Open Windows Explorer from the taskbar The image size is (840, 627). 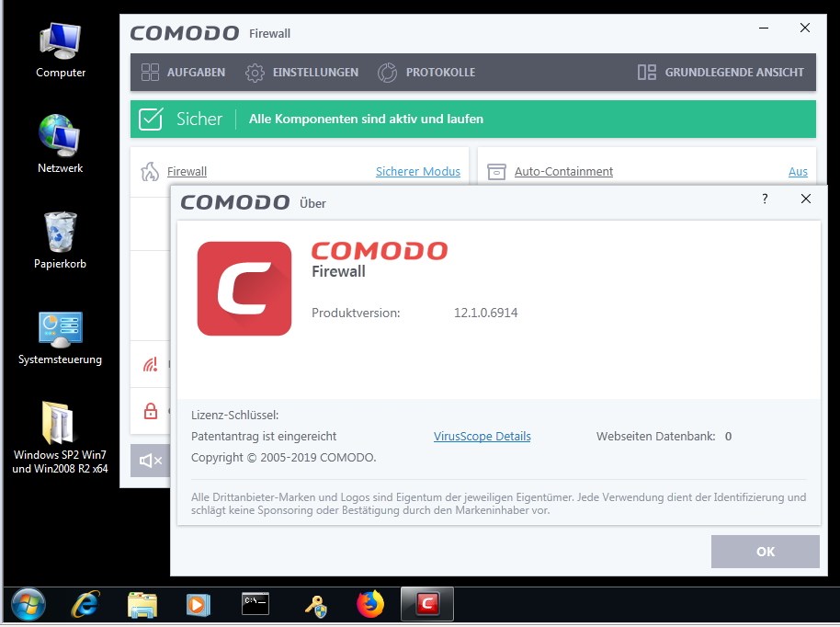pos(142,605)
